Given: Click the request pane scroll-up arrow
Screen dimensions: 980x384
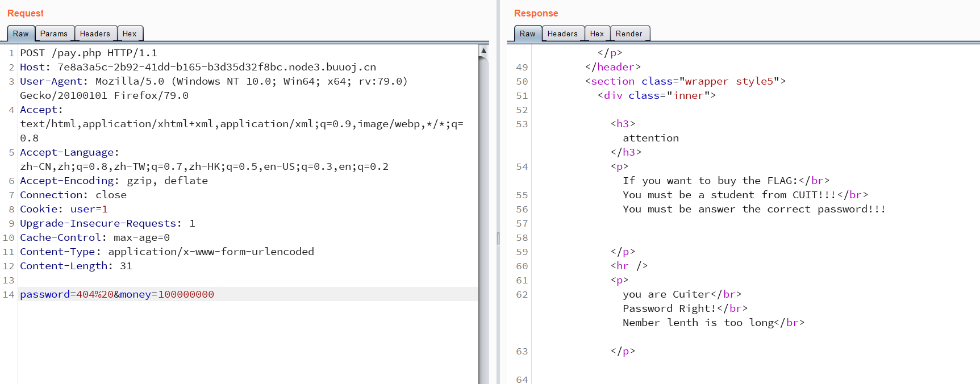Looking at the screenshot, I should point(483,51).
